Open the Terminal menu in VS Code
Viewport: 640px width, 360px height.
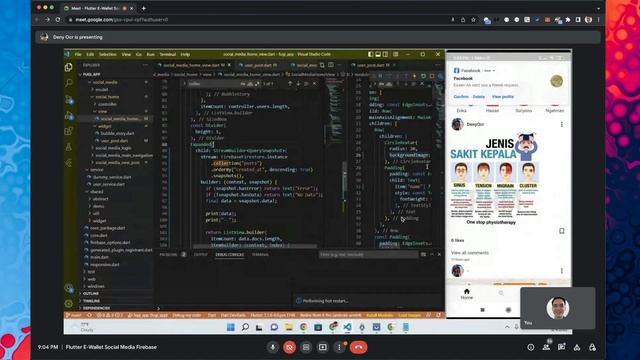(x=167, y=54)
